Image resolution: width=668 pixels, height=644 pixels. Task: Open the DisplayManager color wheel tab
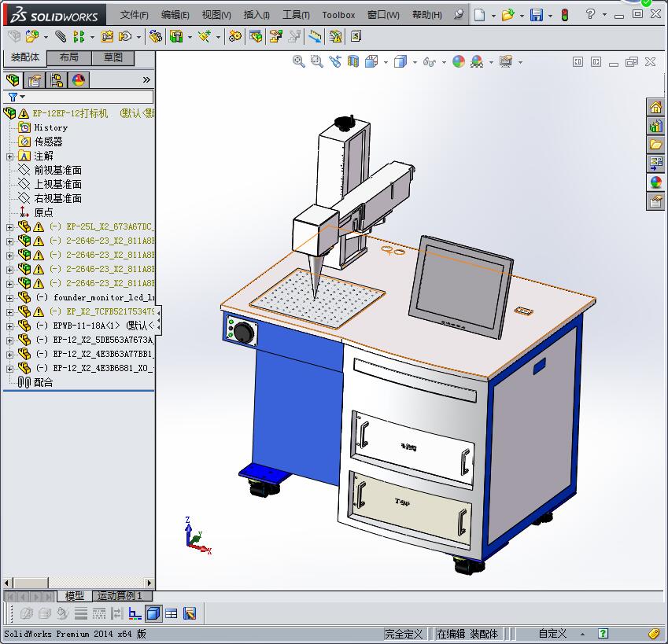(79, 80)
